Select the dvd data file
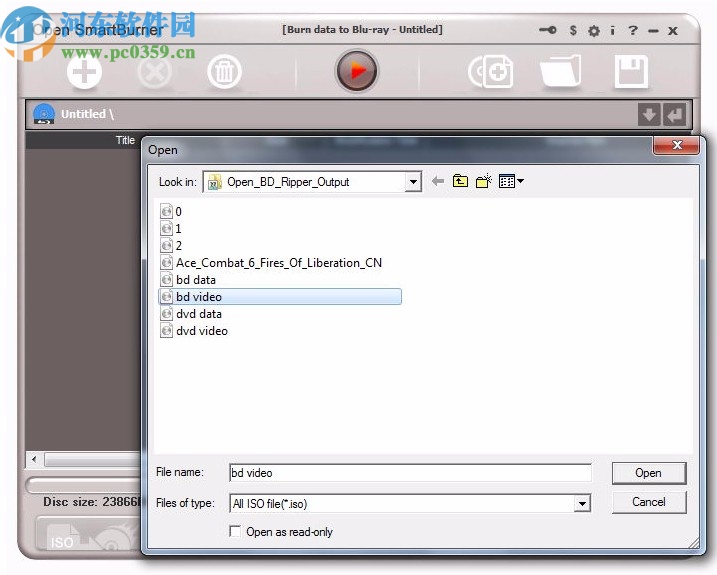This screenshot has width=717, height=575. tap(191, 314)
